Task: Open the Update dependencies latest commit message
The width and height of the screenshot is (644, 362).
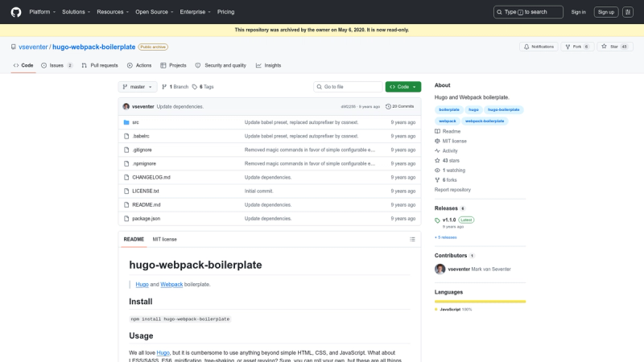Action: coord(180,107)
